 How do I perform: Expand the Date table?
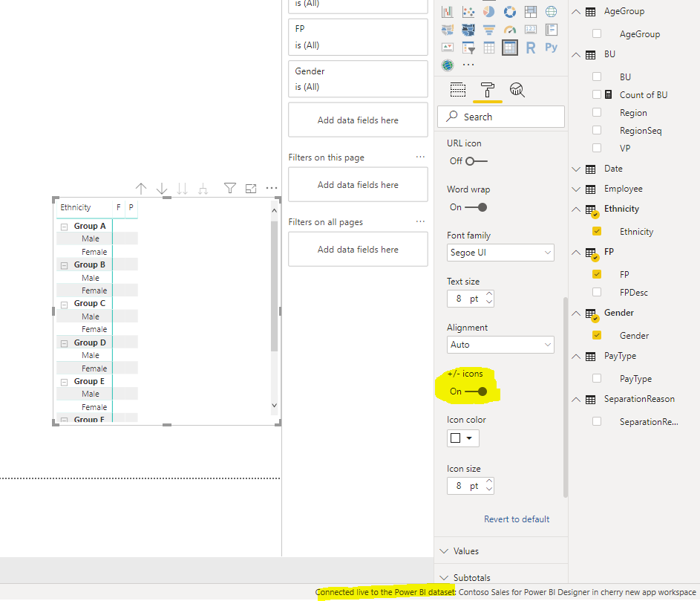(576, 169)
